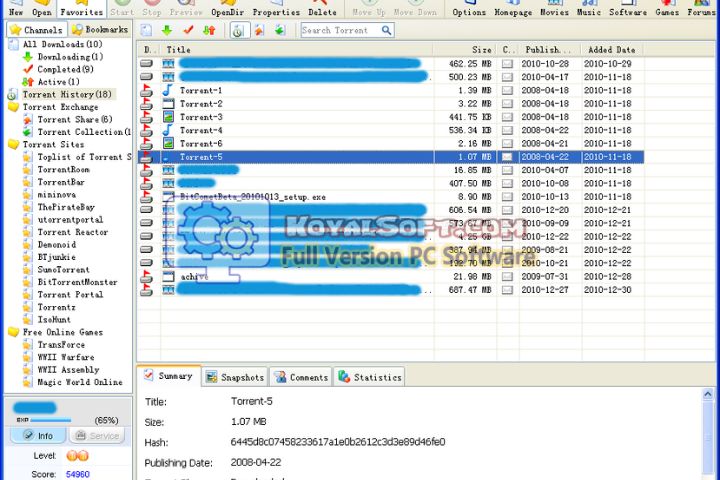The height and width of the screenshot is (480, 720).
Task: Switch to the Statistics tab
Action: pos(370,377)
